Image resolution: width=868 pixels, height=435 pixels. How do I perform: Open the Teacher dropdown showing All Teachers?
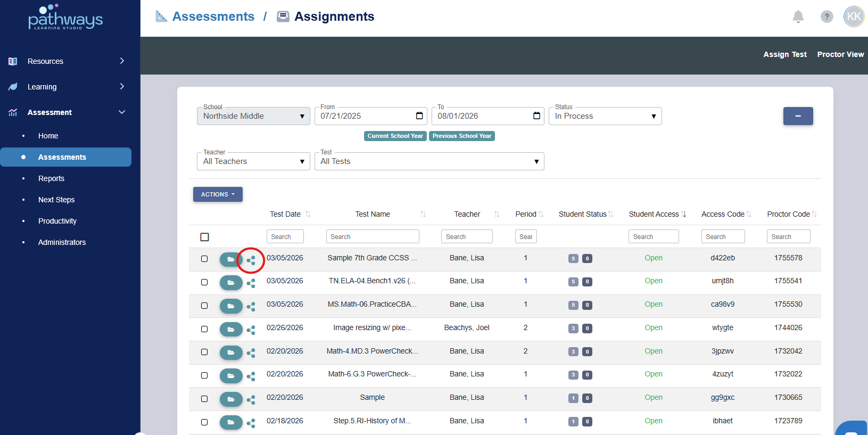pos(253,161)
